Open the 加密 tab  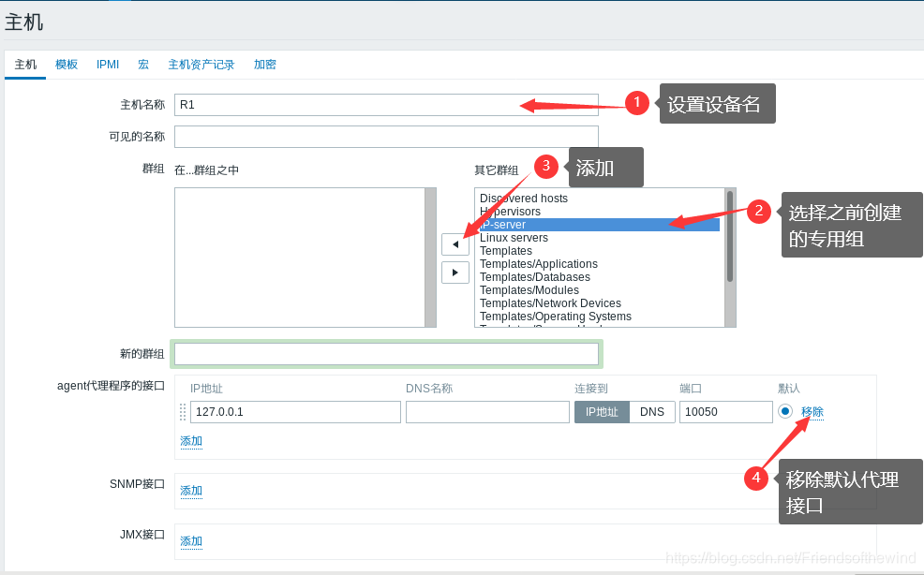click(264, 65)
